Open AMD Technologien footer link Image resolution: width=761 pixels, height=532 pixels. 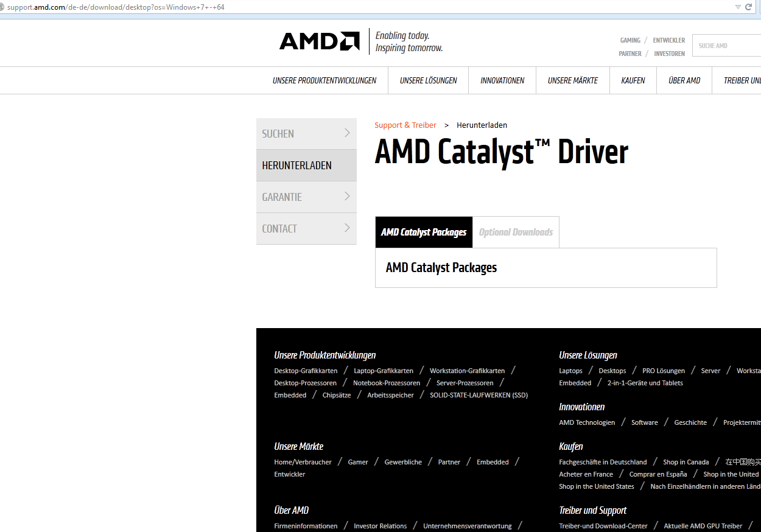point(587,422)
